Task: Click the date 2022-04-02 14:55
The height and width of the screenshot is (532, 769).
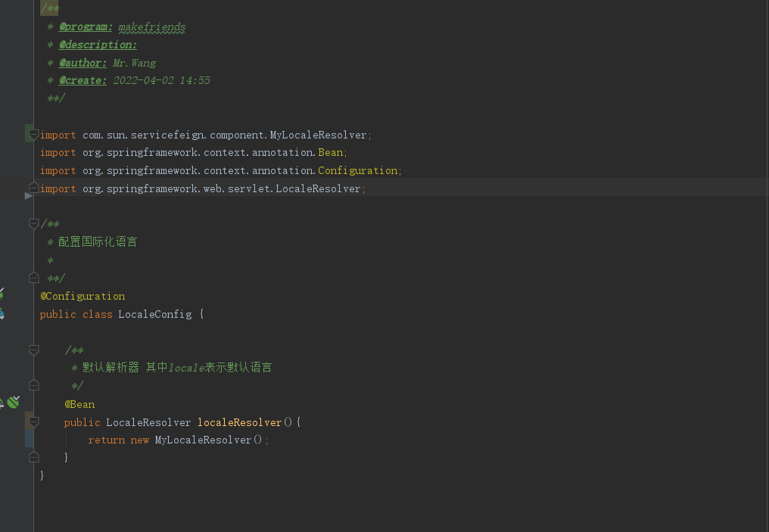Action: [x=162, y=80]
